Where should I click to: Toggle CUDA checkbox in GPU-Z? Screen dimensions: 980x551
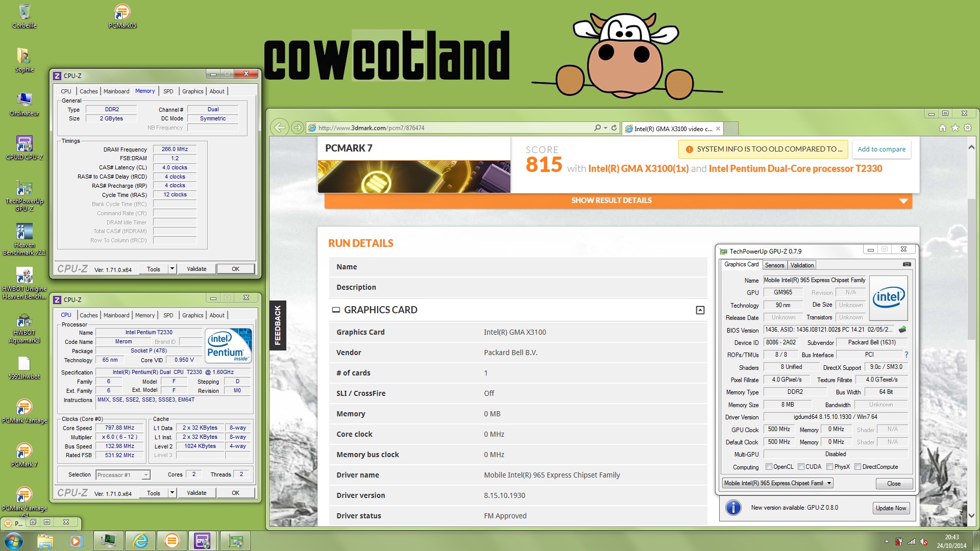(801, 467)
